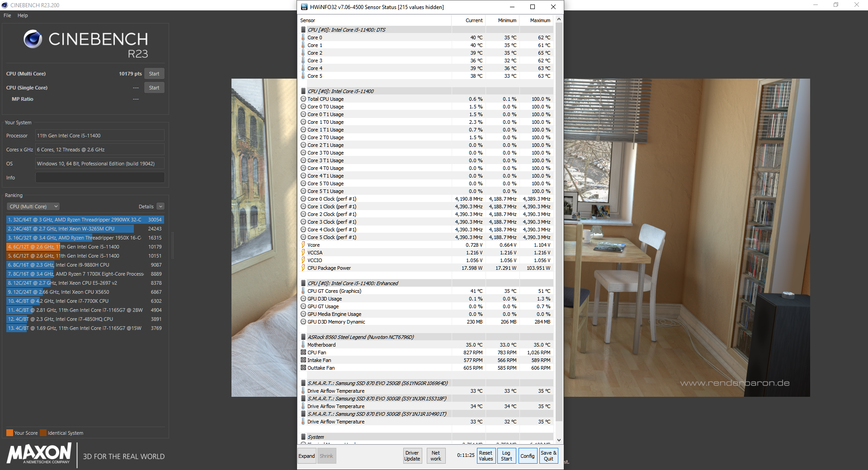Click the brown Identical System legend swatch
The height and width of the screenshot is (470, 868).
click(x=43, y=433)
